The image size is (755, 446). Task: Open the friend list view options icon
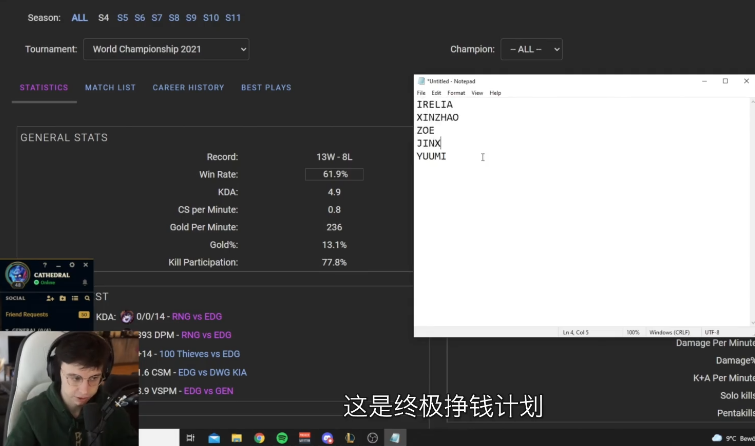coord(75,298)
